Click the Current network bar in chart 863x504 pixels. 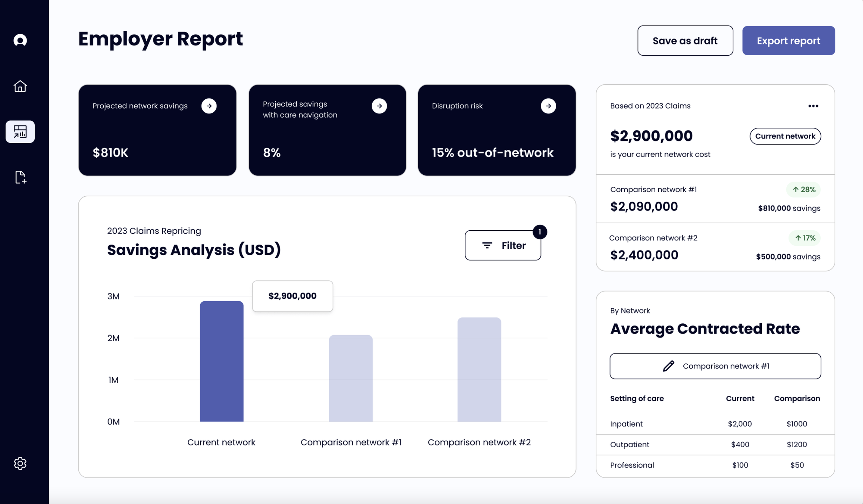(x=221, y=361)
